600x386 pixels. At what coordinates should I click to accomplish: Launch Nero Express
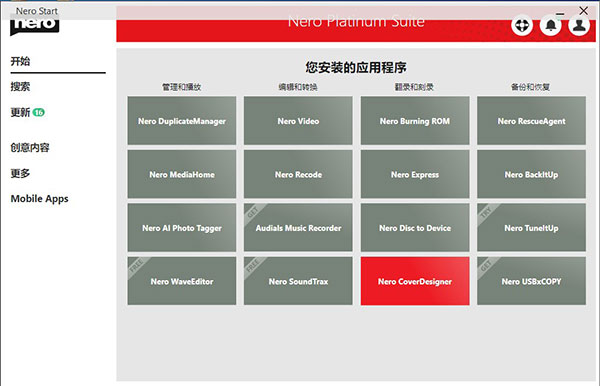[415, 174]
